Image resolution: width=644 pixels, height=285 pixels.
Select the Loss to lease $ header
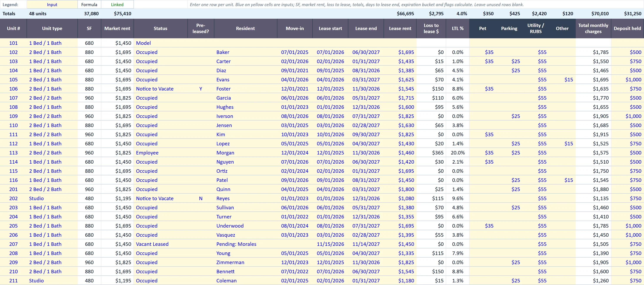click(x=431, y=28)
